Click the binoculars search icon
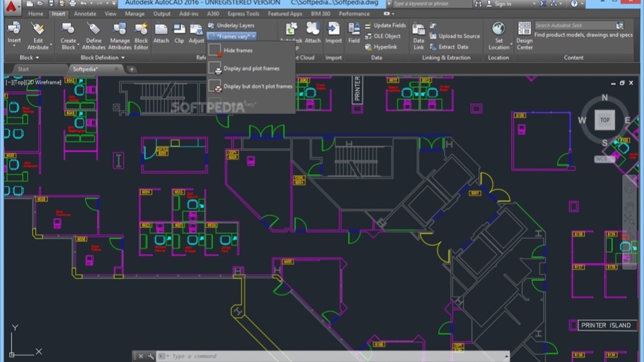This screenshot has width=644, height=362. [478, 4]
